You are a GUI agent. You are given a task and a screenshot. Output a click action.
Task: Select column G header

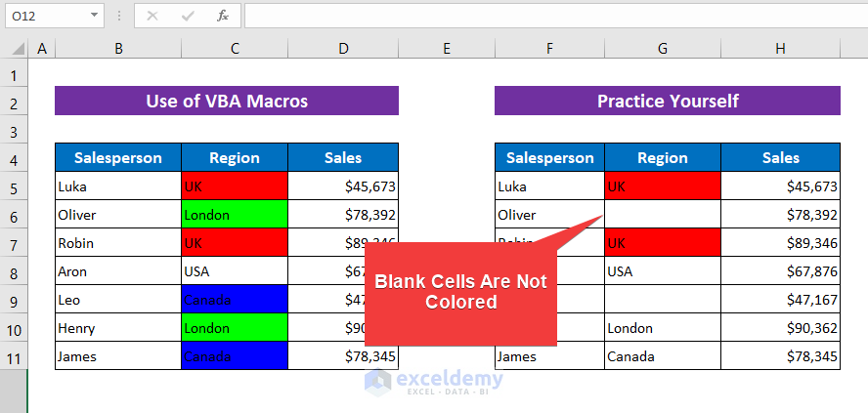click(663, 48)
